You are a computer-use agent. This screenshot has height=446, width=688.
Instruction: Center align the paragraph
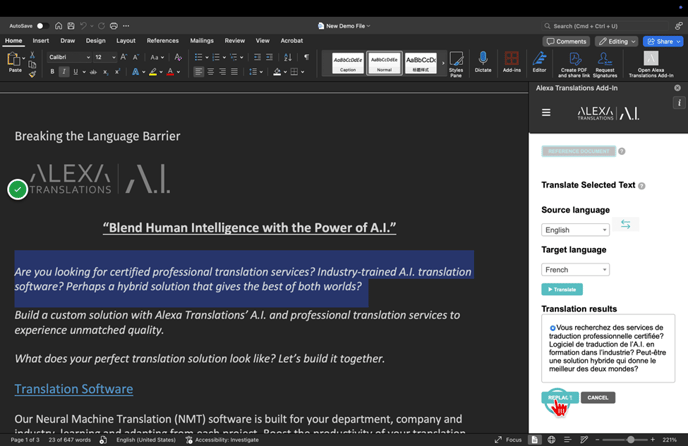coord(211,72)
